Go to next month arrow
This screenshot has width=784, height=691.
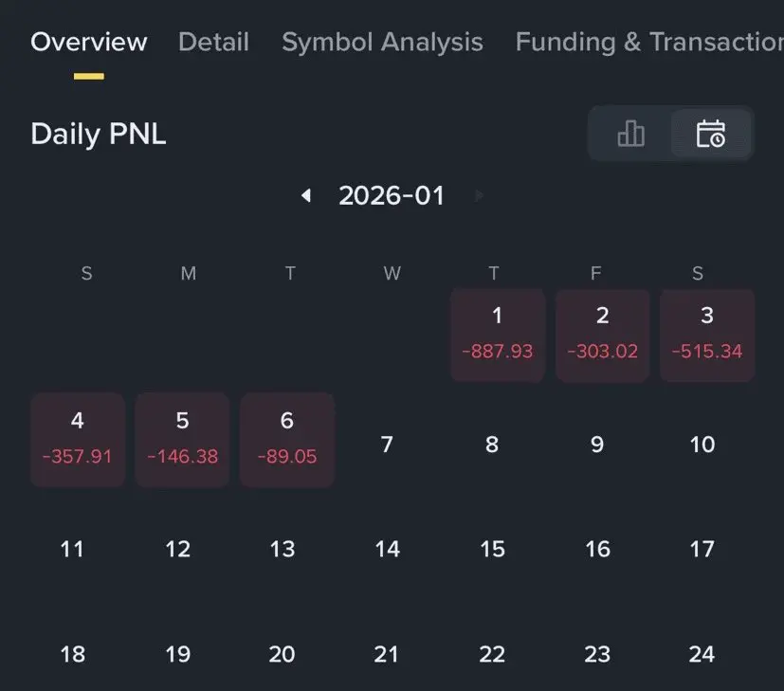click(x=480, y=195)
